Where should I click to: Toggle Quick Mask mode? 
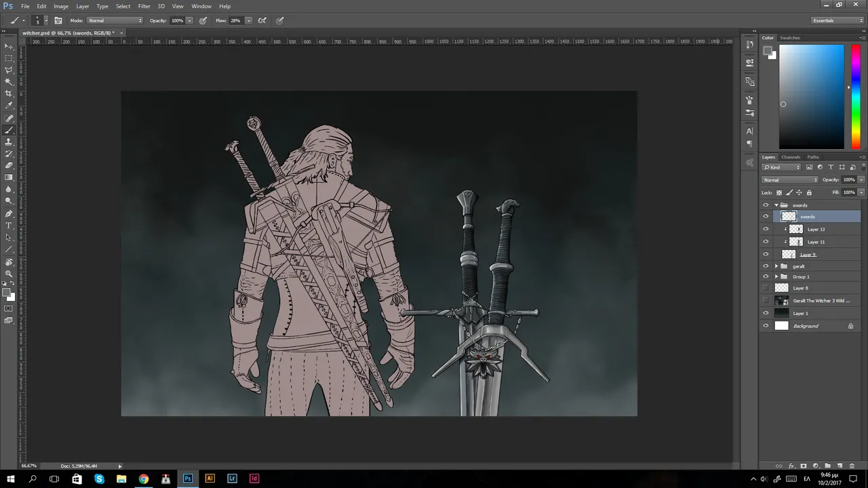tap(9, 308)
